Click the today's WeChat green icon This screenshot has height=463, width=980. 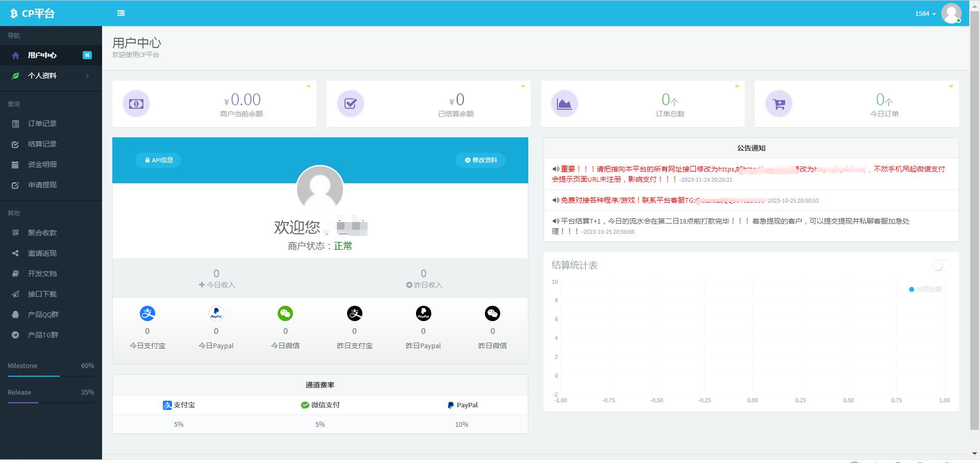[285, 313]
